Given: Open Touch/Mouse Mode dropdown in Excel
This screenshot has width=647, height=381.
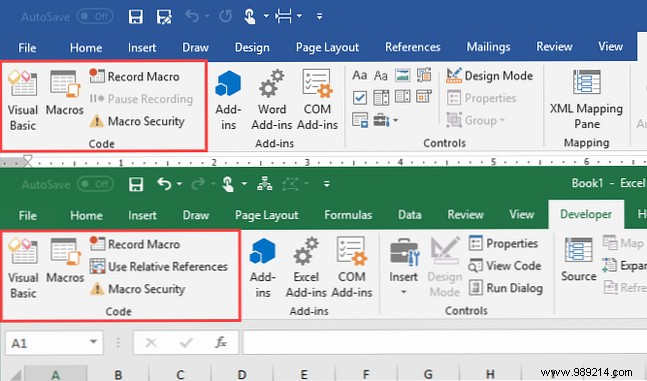Looking at the screenshot, I should pos(244,184).
